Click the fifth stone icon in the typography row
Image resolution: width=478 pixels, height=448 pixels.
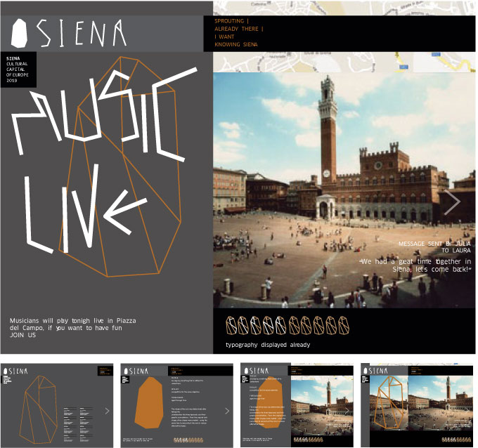tap(281, 325)
